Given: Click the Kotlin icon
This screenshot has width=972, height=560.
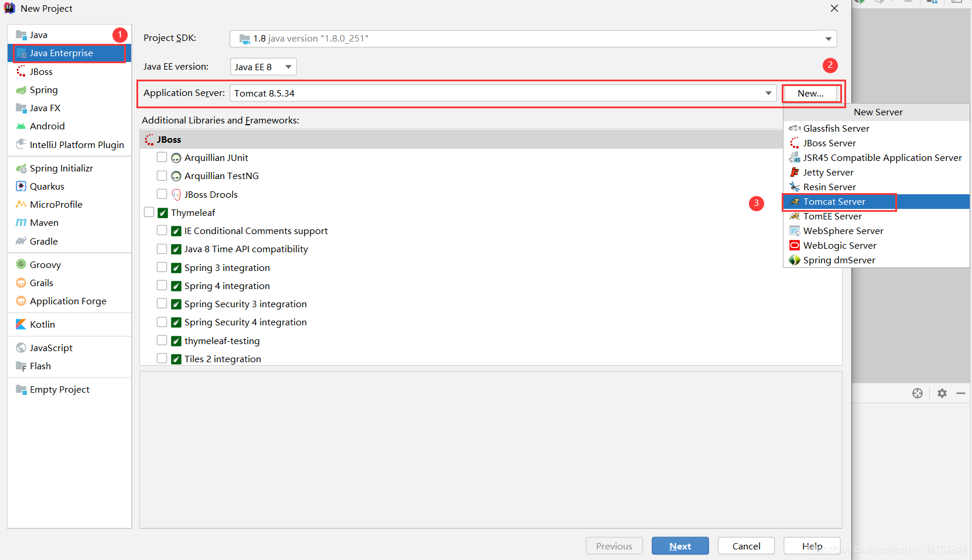Looking at the screenshot, I should point(21,324).
